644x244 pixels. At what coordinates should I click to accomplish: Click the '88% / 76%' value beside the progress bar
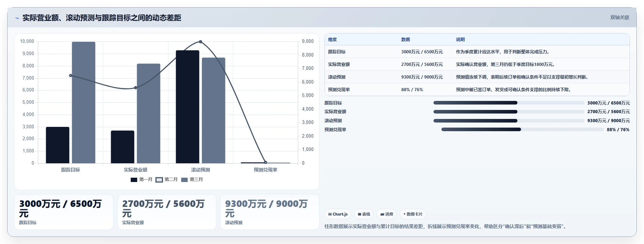[618, 130]
